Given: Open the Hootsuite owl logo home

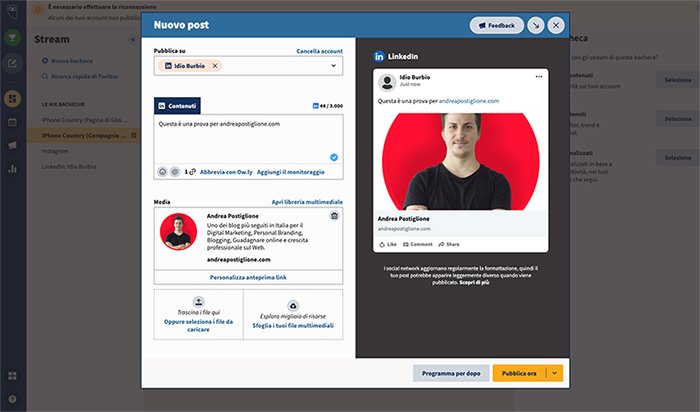Looking at the screenshot, I should 13,12.
